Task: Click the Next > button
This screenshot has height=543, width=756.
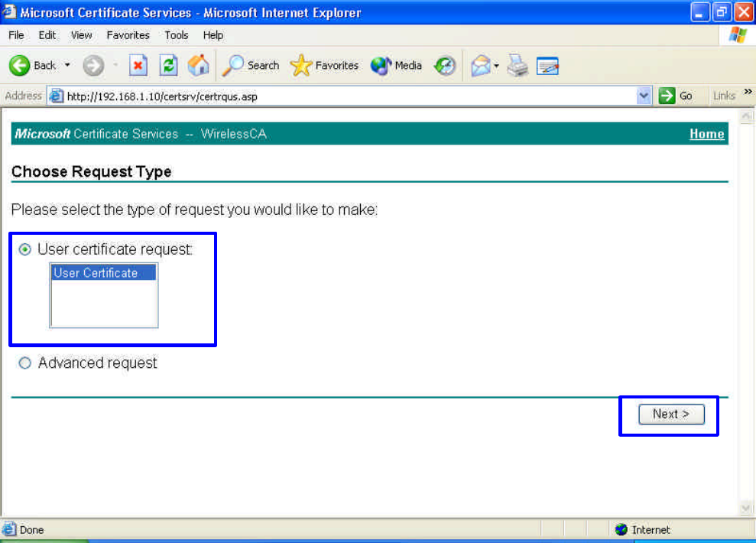Action: click(671, 415)
